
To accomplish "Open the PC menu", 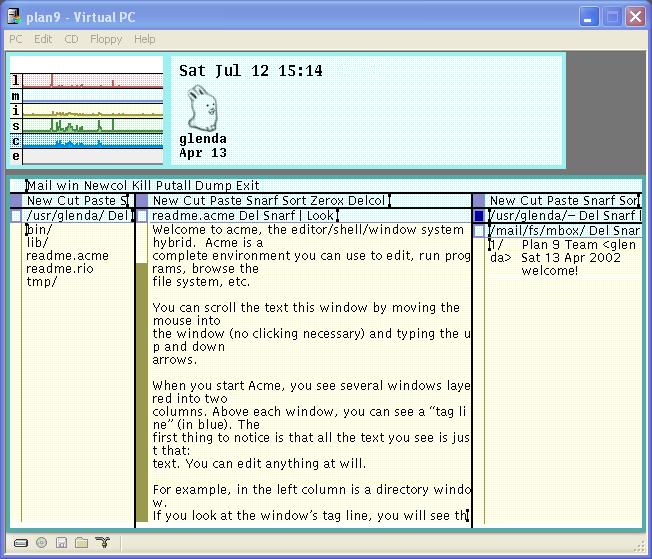I will [16, 39].
